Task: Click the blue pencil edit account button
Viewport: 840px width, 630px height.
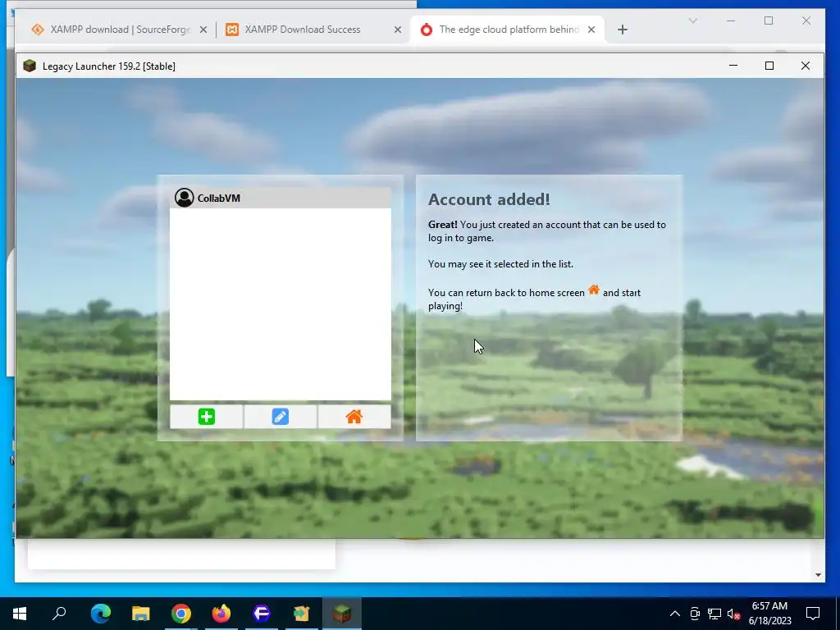Action: (281, 417)
